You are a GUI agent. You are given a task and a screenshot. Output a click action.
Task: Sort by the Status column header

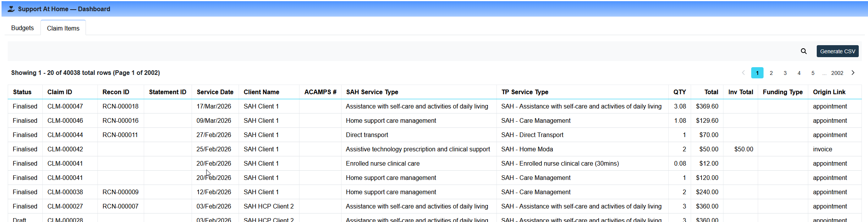point(22,92)
